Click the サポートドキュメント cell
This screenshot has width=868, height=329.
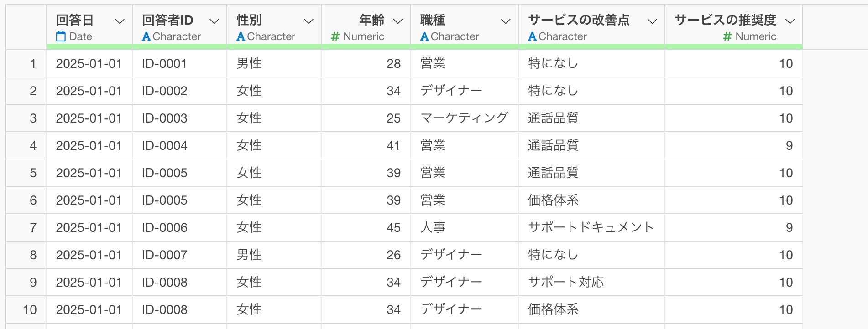pos(591,227)
